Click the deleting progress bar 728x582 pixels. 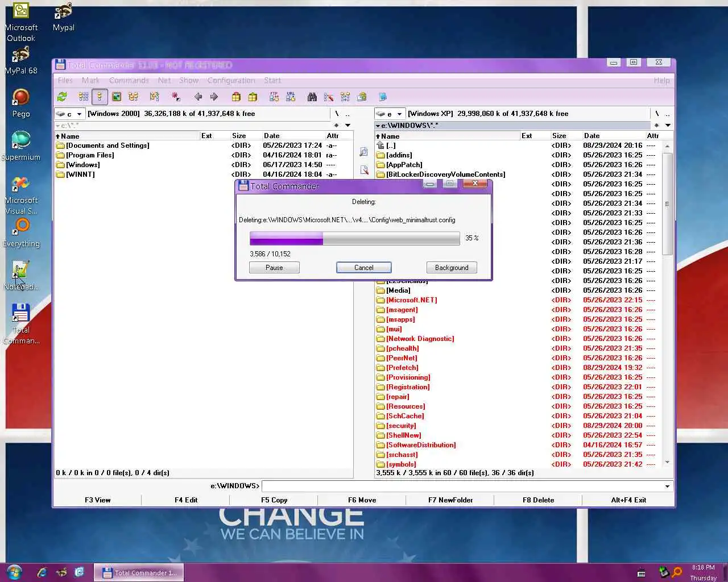tap(355, 238)
